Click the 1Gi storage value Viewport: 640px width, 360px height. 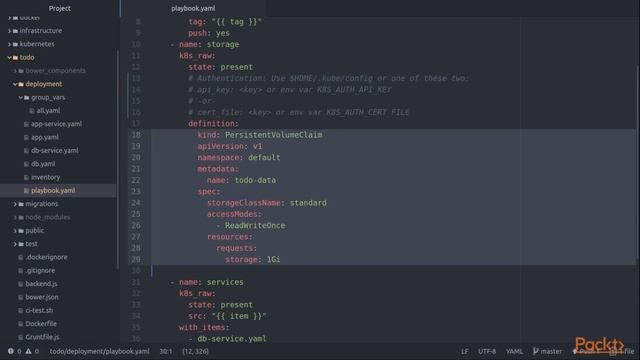click(273, 259)
